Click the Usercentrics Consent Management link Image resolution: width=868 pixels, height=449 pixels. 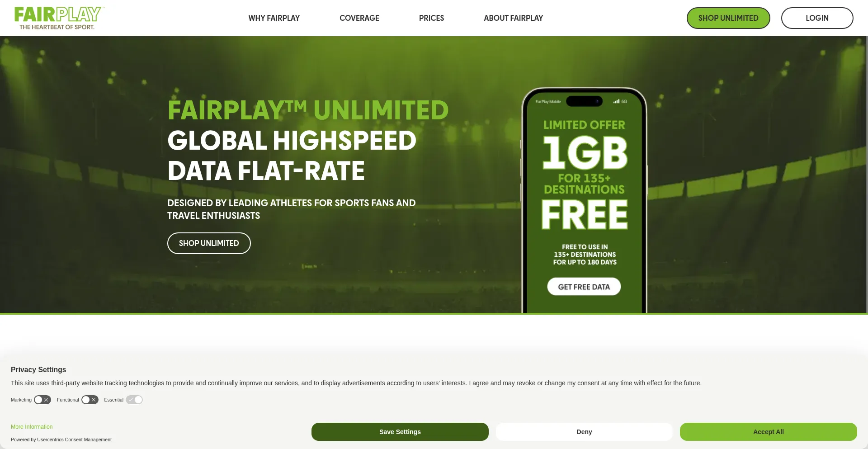[74, 440]
